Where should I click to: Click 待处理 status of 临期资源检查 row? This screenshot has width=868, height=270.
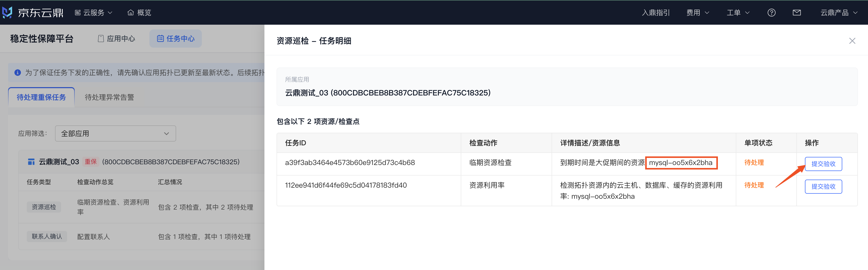(754, 162)
